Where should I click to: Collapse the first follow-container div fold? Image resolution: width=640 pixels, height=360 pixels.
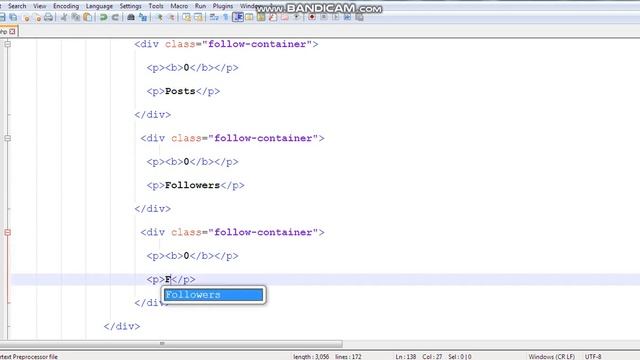point(7,44)
